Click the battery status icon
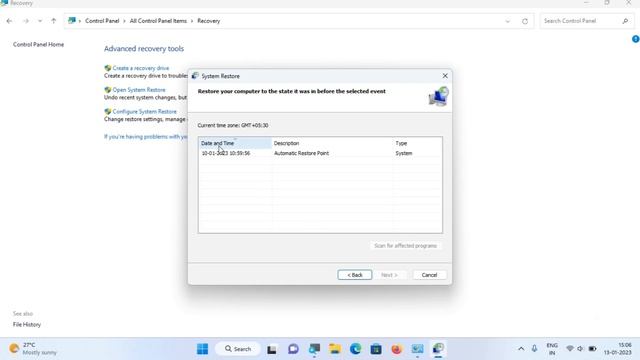640x360 pixels. tap(592, 349)
